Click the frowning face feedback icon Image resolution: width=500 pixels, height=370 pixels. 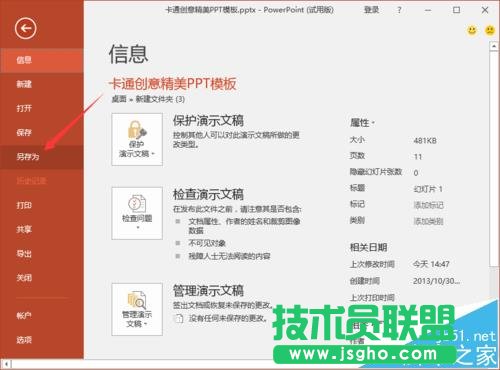click(x=490, y=31)
